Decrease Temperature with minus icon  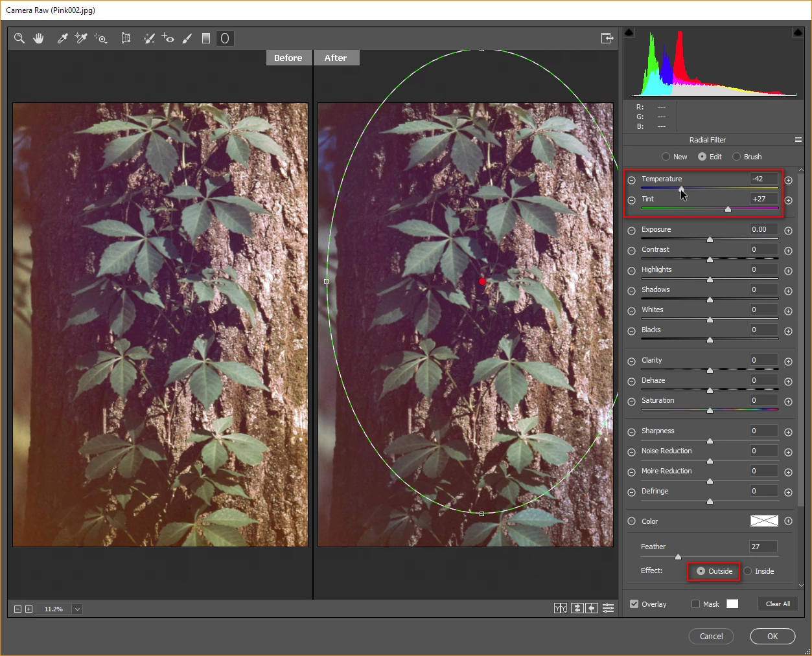pos(631,180)
